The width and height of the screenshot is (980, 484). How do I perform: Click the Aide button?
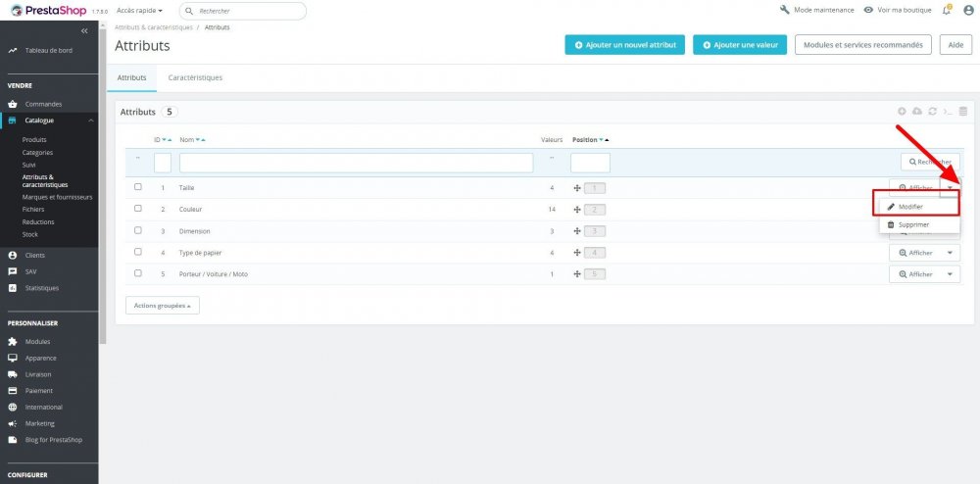(x=955, y=45)
